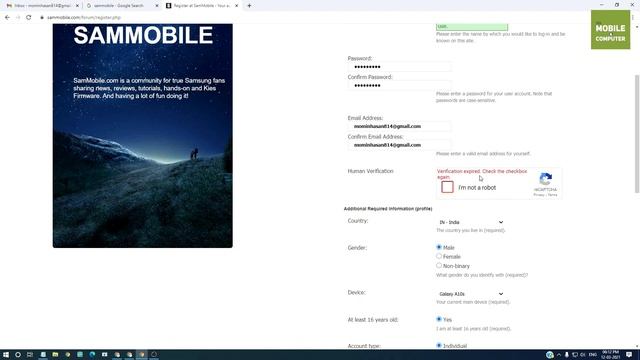The image size is (640, 360).
Task: Check the I'm not a robot checkbox
Action: click(x=447, y=187)
